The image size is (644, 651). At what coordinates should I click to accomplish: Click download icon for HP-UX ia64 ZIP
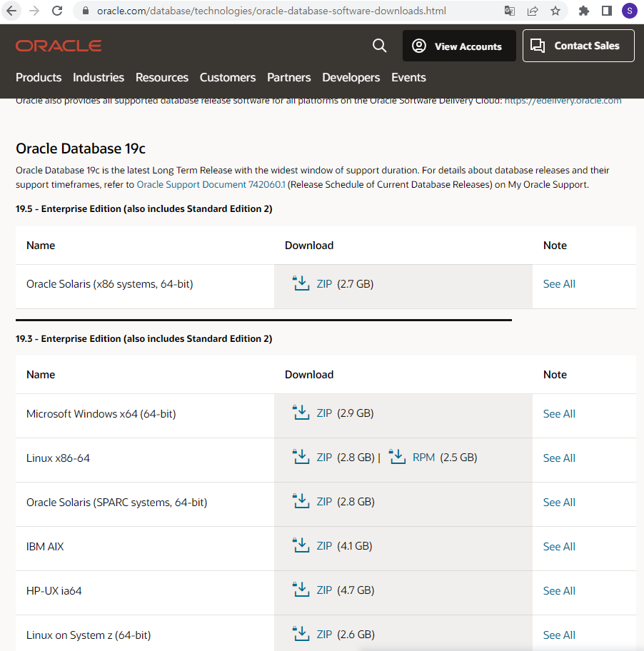point(301,590)
